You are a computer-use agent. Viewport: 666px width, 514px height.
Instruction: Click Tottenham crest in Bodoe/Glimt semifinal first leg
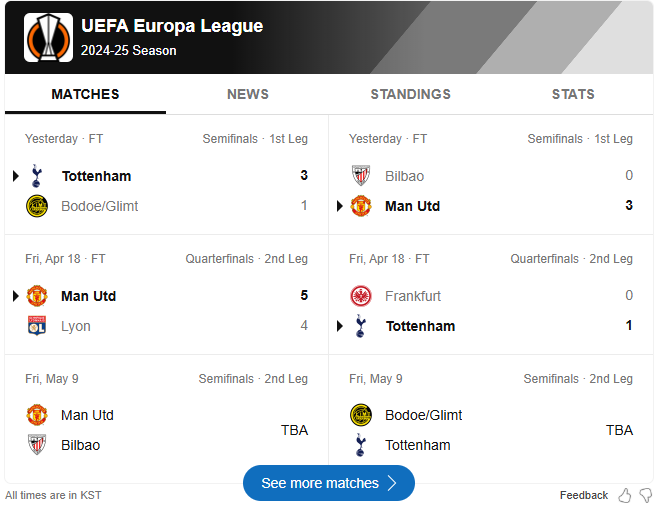[37, 176]
